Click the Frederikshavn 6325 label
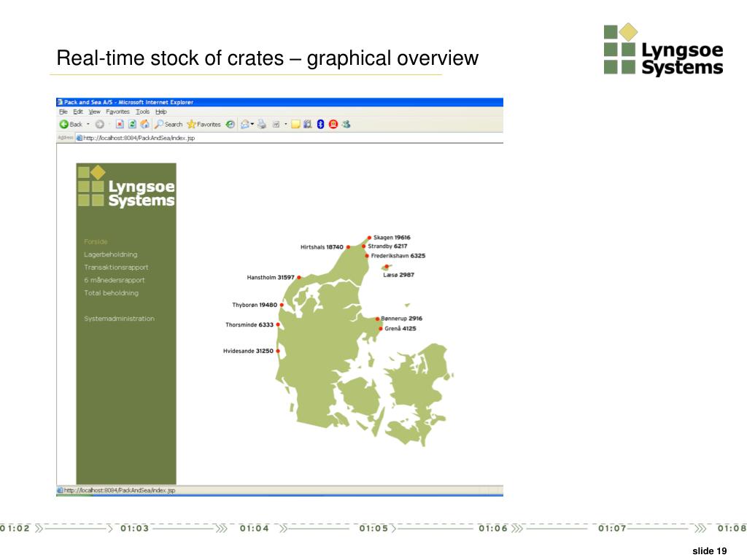 click(x=398, y=256)
